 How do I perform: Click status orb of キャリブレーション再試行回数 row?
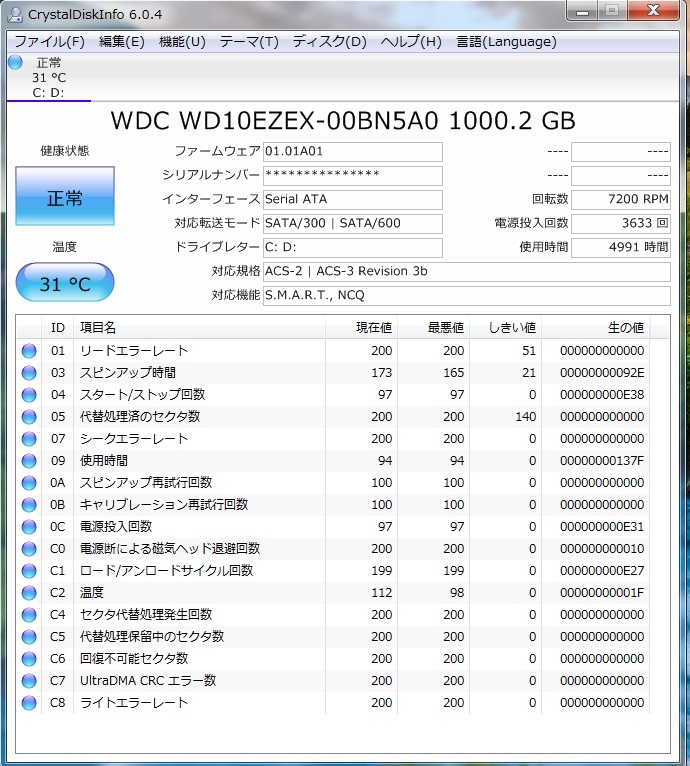(29, 505)
